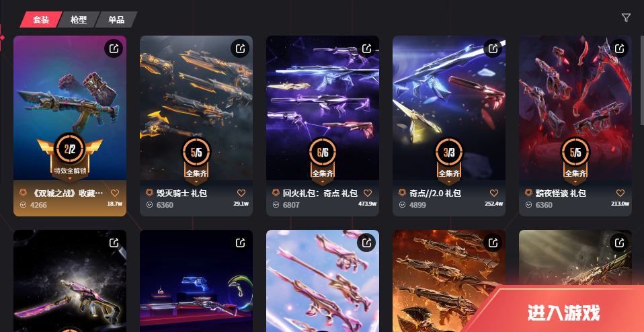This screenshot has height=332, width=644.
Task: Open the 回火礼包:奇点 礼包 title
Action: [x=320, y=194]
